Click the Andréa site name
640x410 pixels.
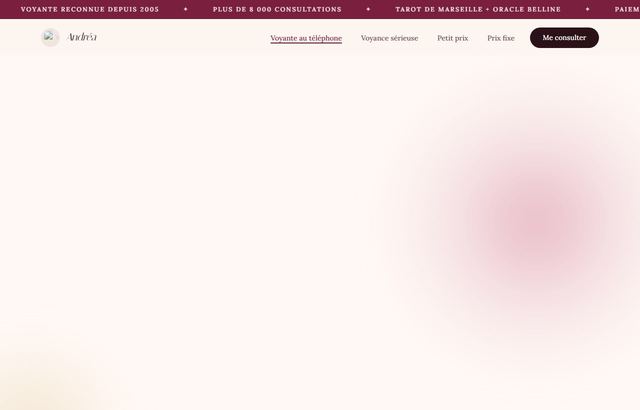[82, 37]
